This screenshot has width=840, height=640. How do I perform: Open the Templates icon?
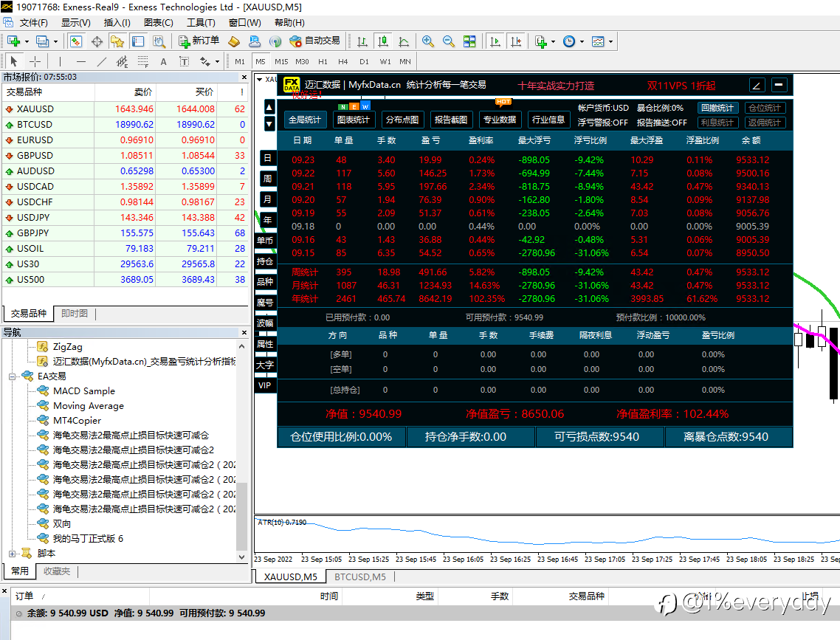click(x=598, y=41)
